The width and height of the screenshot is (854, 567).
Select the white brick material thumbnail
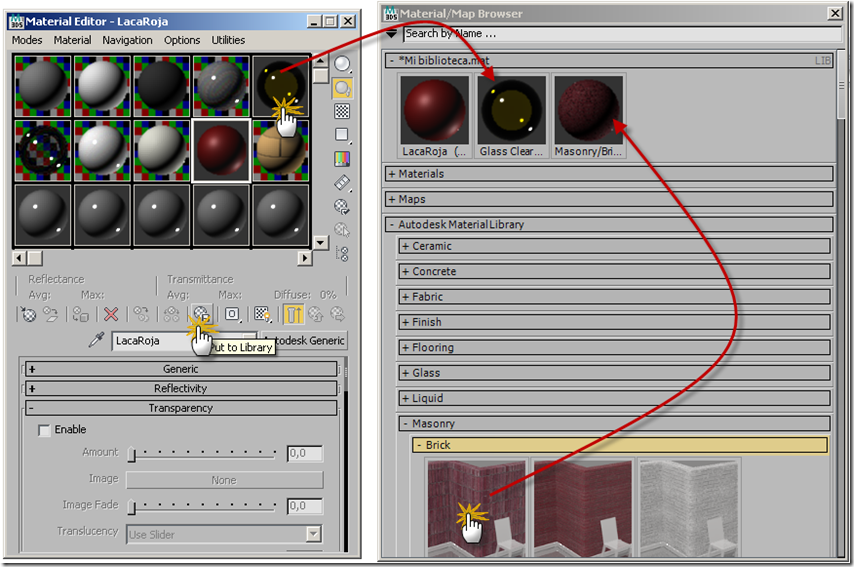[688, 508]
